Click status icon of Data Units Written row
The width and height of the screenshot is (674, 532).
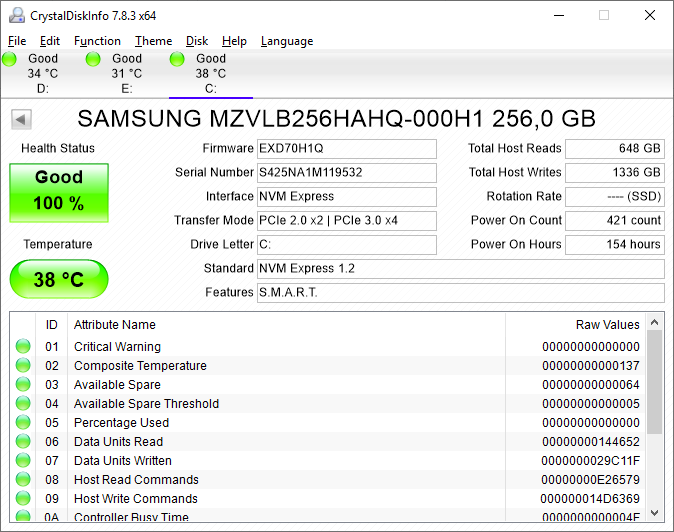click(x=23, y=460)
